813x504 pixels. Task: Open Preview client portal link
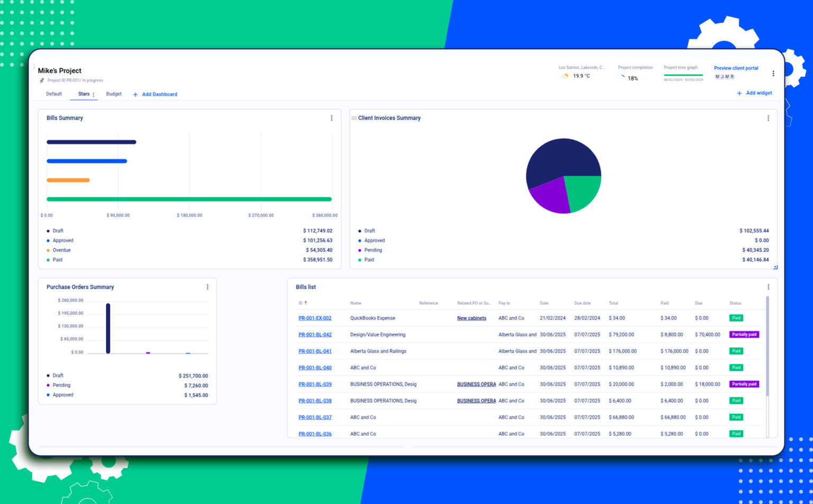click(x=736, y=68)
